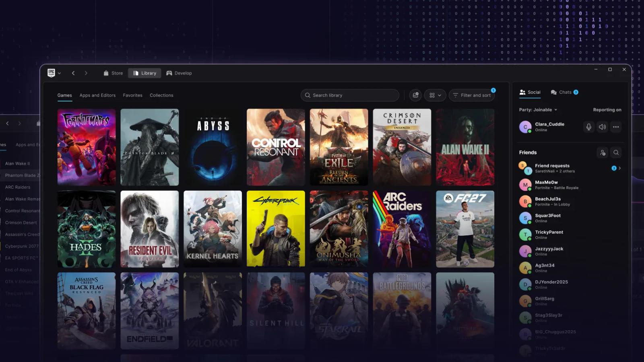Viewport: 644px width, 362px height.
Task: Open the Develop tab
Action: point(179,73)
